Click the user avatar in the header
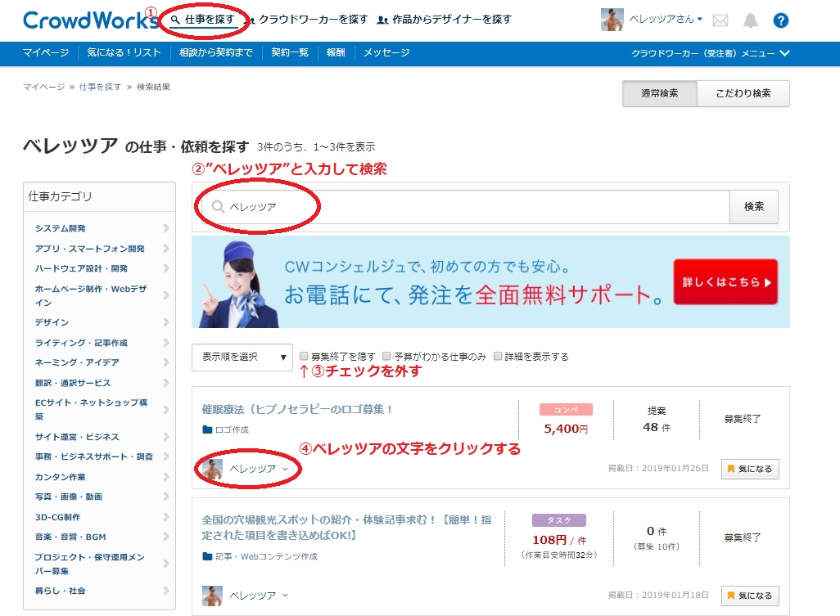Viewport: 840px width, 616px height. pyautogui.click(x=612, y=20)
